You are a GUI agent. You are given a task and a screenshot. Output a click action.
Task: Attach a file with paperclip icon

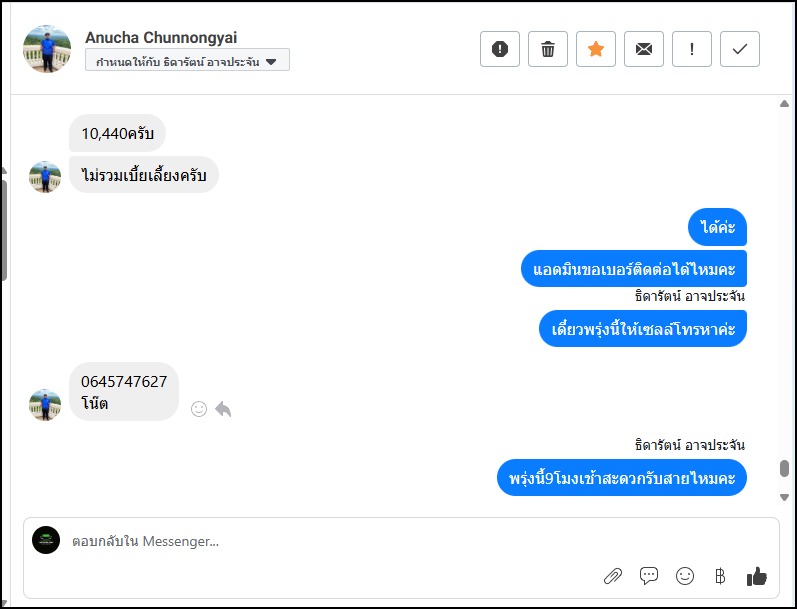[x=613, y=575]
